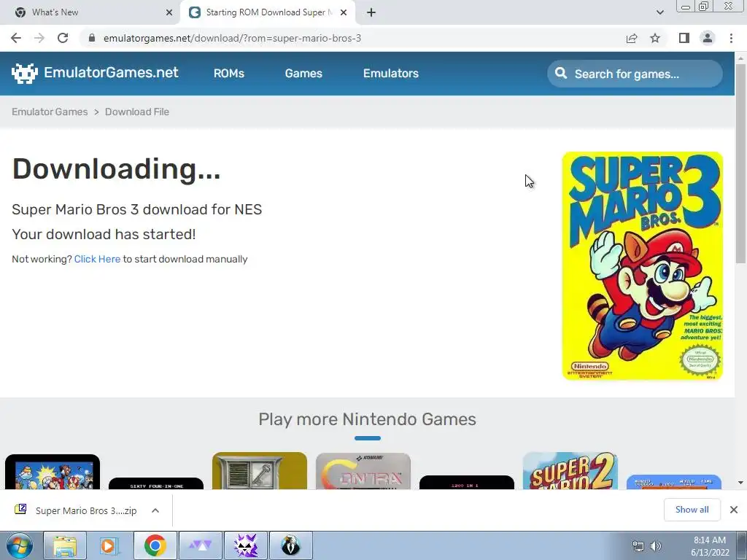
Task: Open the ROMs menu
Action: pyautogui.click(x=228, y=74)
